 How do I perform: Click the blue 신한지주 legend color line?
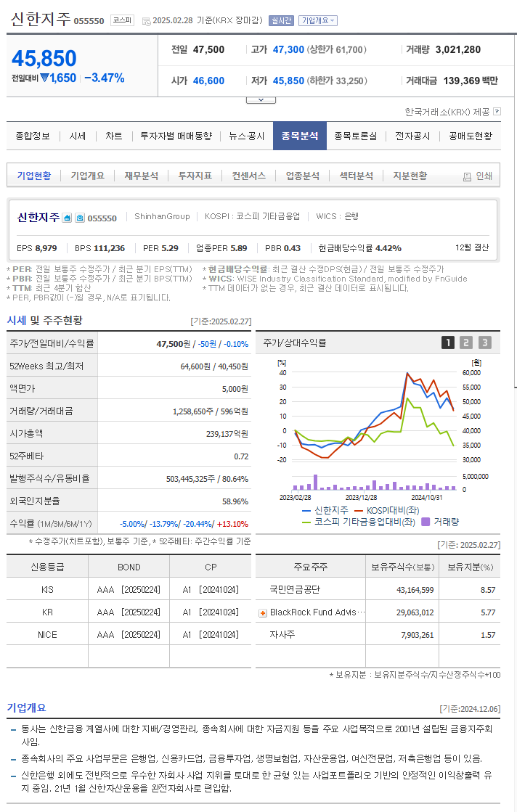coord(306,511)
